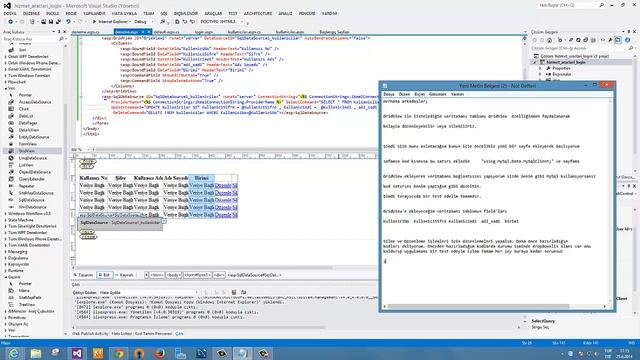
Task: Open Chrome from the Windows taskbar
Action: pyautogui.click(x=119, y=353)
